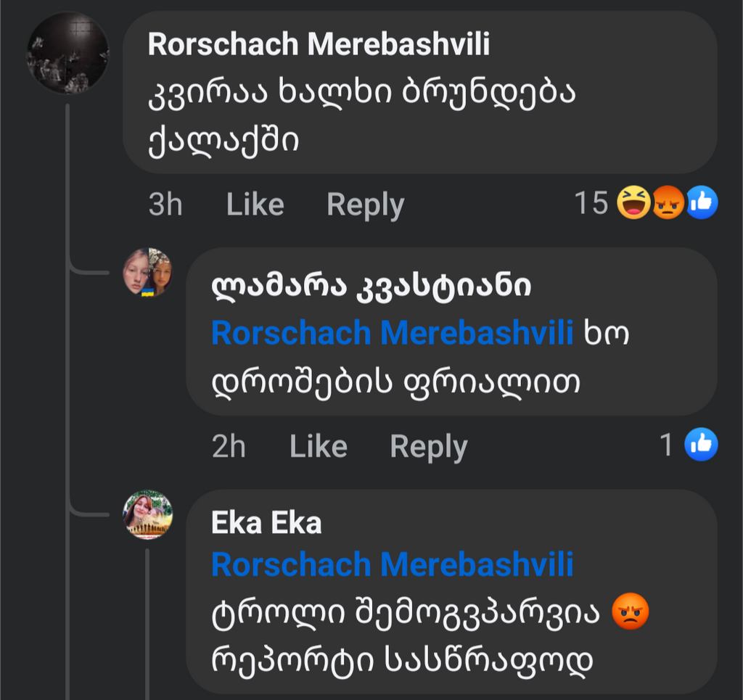
Task: Click the thumbs-up reaction icon on ლამარა's reply
Action: click(x=702, y=444)
